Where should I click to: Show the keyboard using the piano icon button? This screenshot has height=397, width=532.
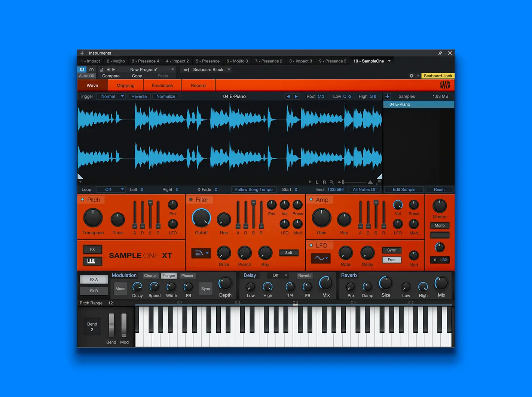pos(92,261)
